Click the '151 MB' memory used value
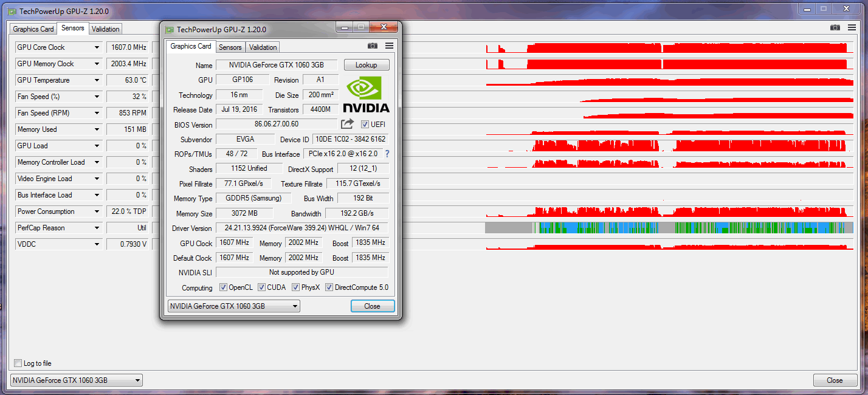 tap(128, 129)
